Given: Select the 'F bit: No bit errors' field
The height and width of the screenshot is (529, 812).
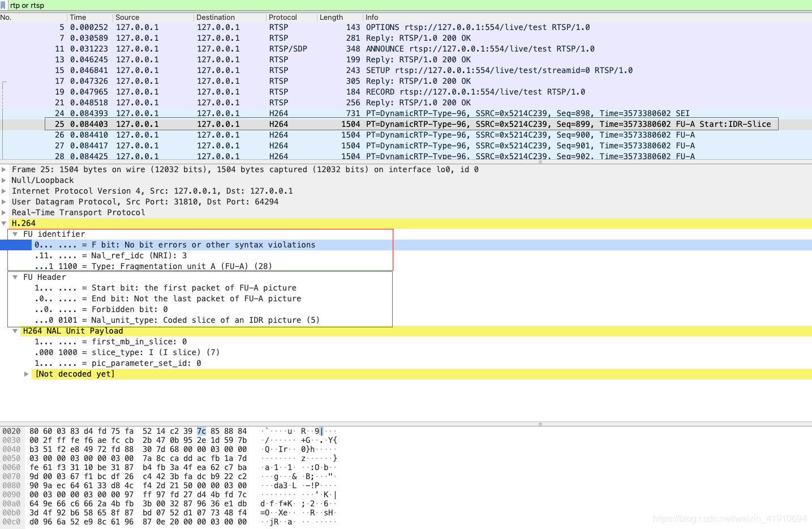Looking at the screenshot, I should click(406, 245).
